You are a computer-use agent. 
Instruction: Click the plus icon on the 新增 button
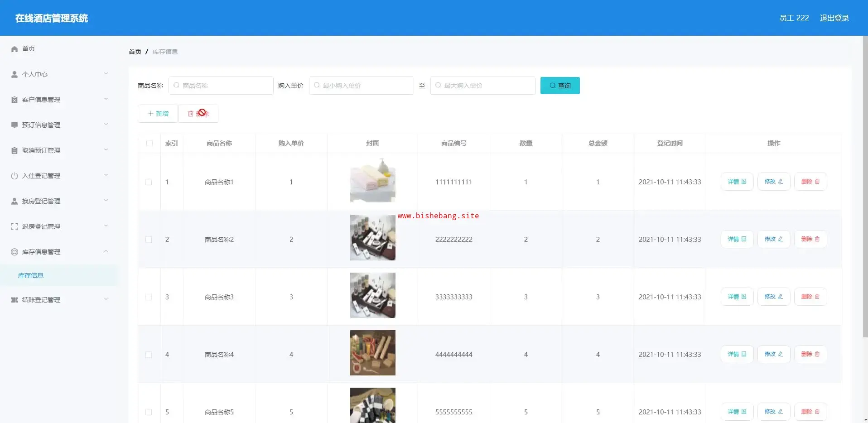[x=150, y=114]
